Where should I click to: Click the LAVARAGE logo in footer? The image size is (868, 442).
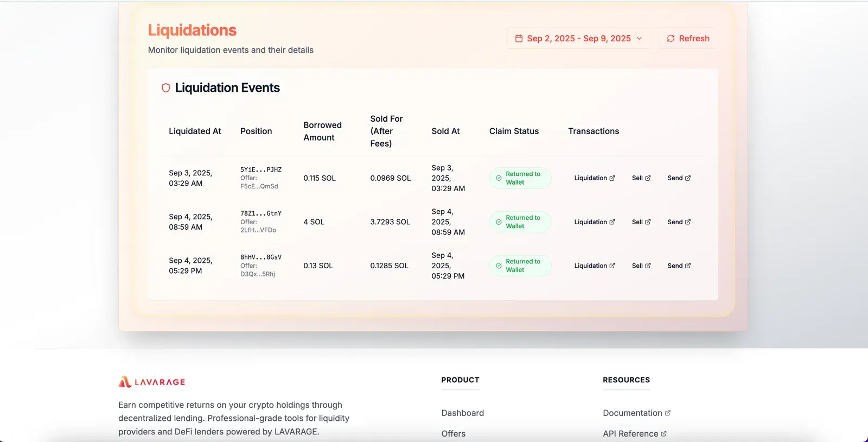tap(152, 382)
